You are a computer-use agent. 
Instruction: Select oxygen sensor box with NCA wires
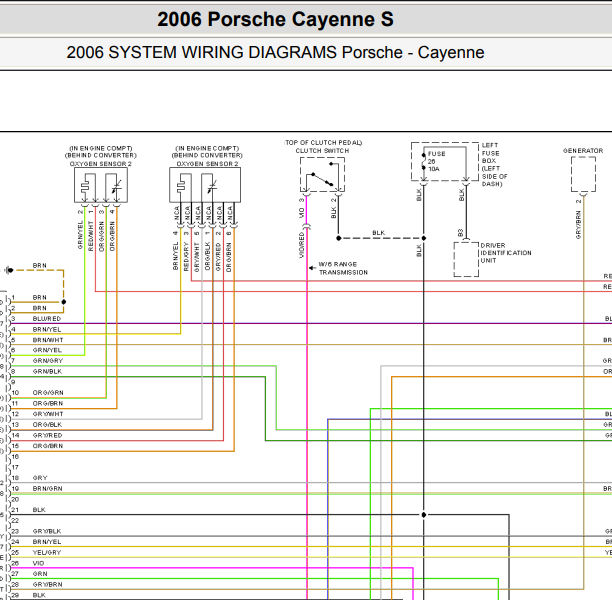205,185
